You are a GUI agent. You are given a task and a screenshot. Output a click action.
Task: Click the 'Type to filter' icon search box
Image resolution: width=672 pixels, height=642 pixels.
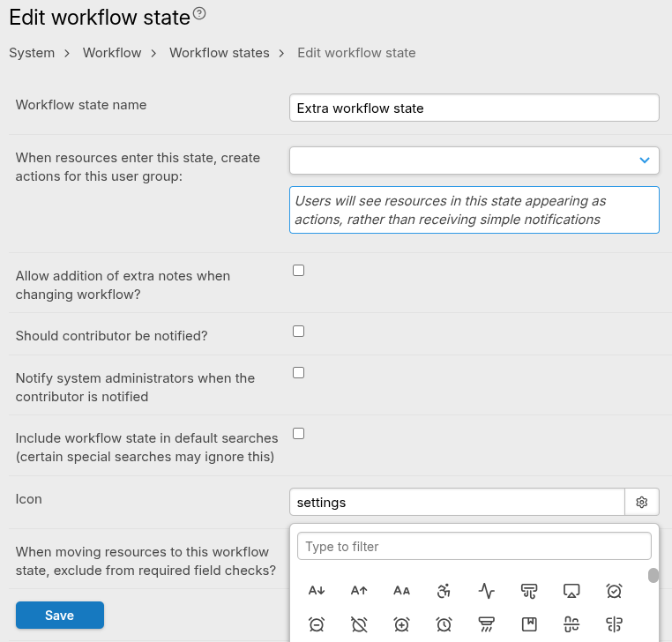[474, 546]
